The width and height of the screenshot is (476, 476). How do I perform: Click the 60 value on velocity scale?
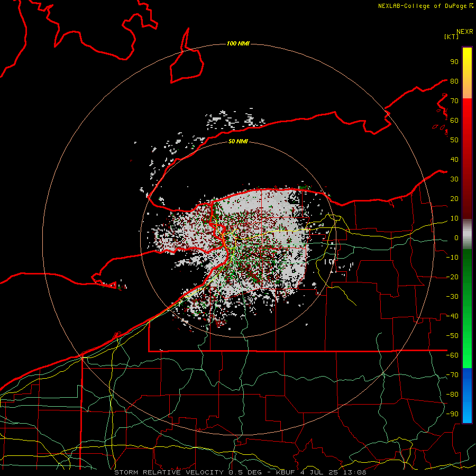click(454, 121)
